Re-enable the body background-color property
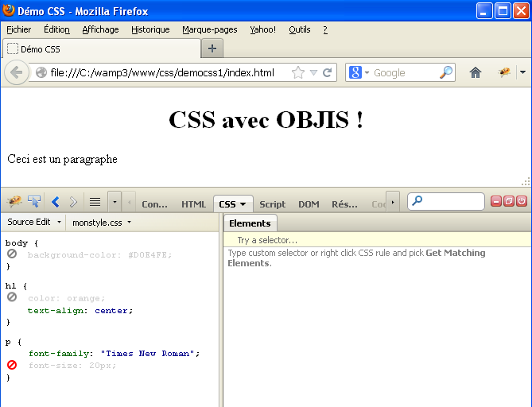The image size is (532, 407). click(12, 254)
